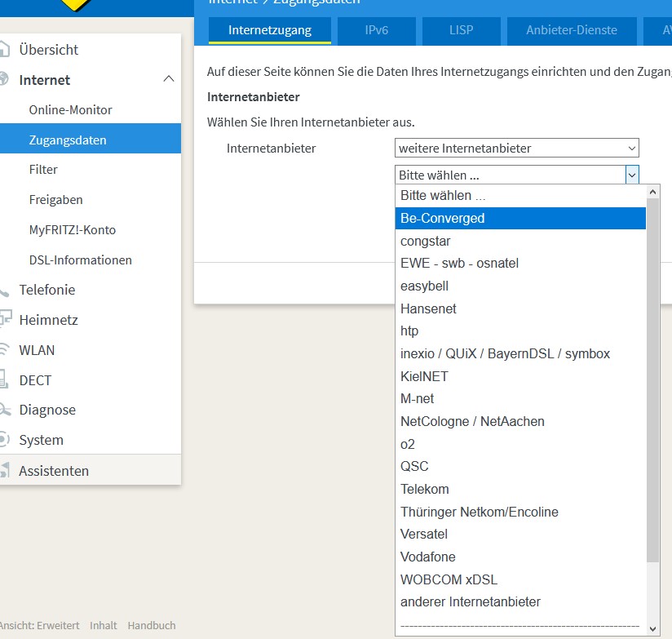Select Be-Converged from provider list
Viewport: 672px width, 639px height.
(520, 218)
